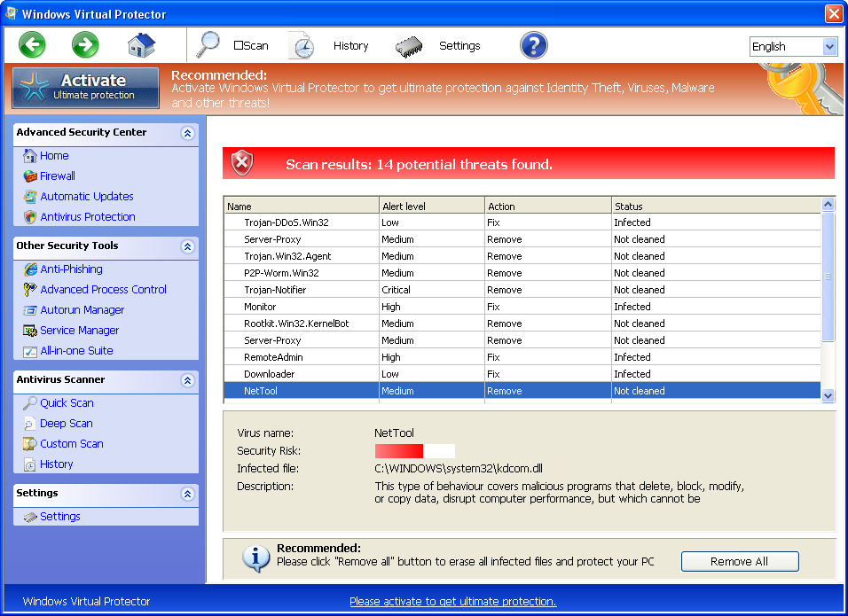Viewport: 848px width, 616px height.
Task: Open help with the blue question mark
Action: 533,45
